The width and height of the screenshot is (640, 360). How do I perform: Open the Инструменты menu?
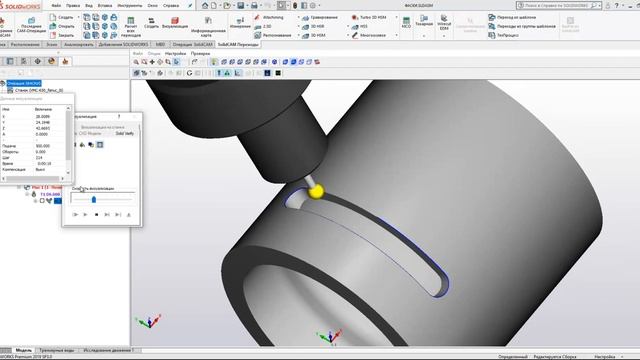point(130,6)
